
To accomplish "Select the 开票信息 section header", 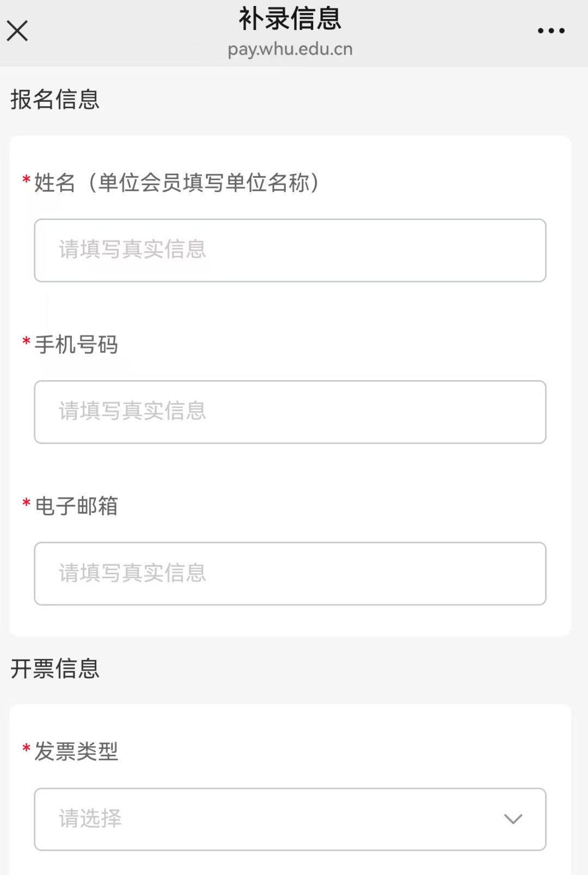I will [55, 669].
